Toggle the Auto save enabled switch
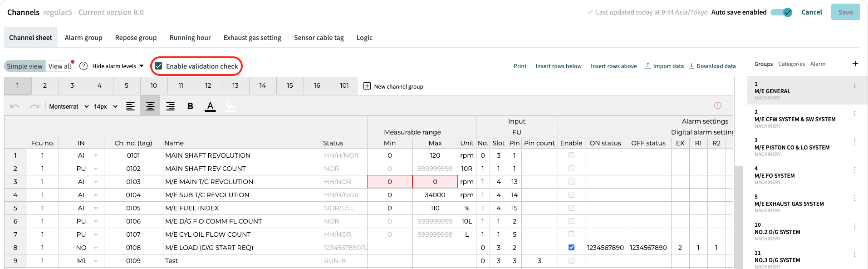This screenshot has height=269, width=868. click(781, 12)
